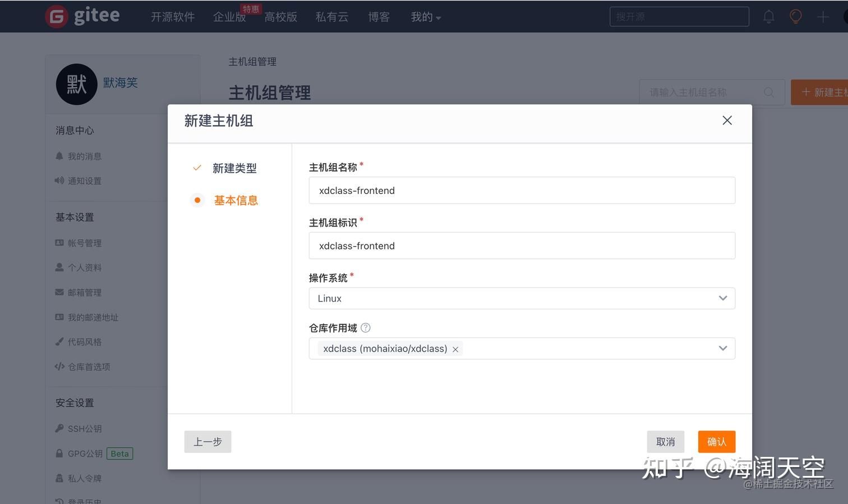Screen dimensions: 848x504
Task: Click the 确认 button to confirm
Action: 716,441
